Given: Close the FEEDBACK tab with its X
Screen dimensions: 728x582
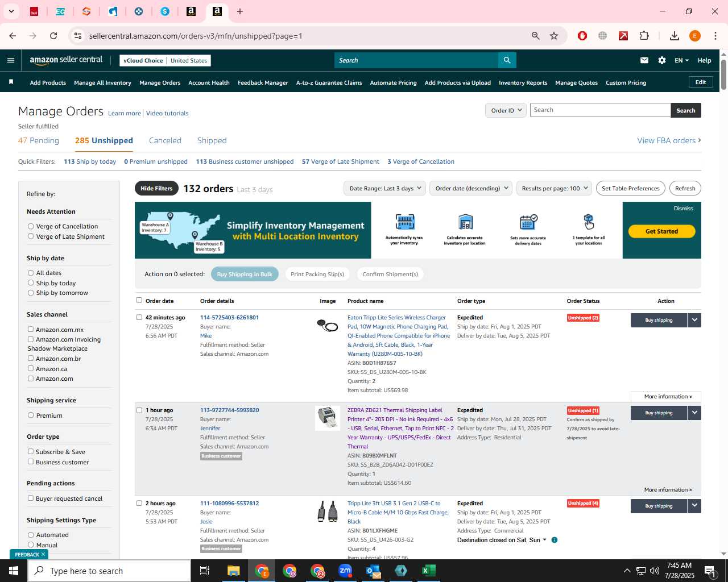Looking at the screenshot, I should pos(43,554).
